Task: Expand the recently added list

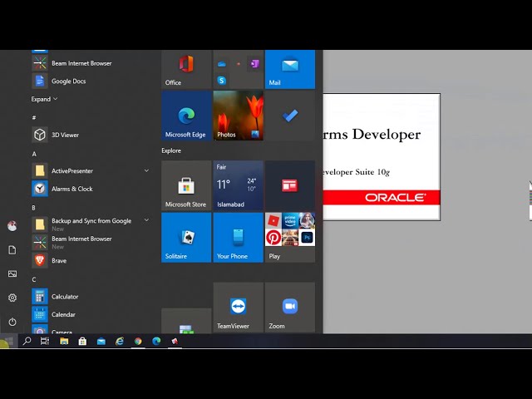Action: pyautogui.click(x=44, y=99)
